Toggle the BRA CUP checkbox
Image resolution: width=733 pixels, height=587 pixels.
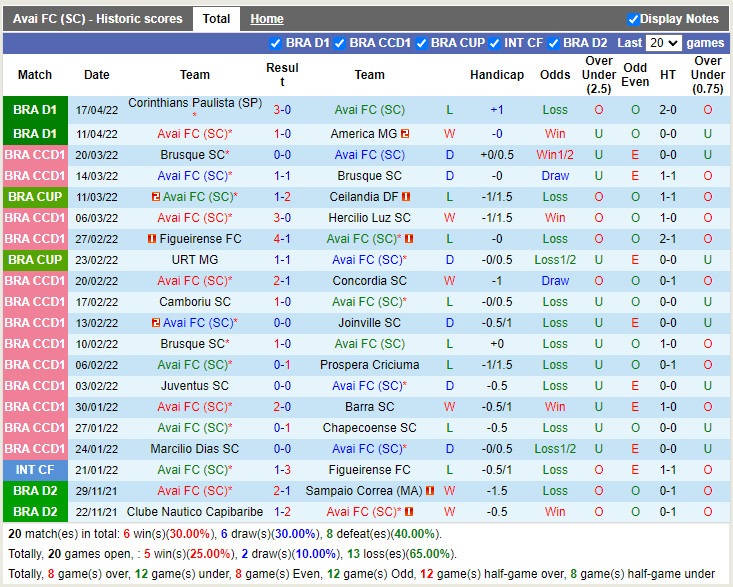pos(421,43)
